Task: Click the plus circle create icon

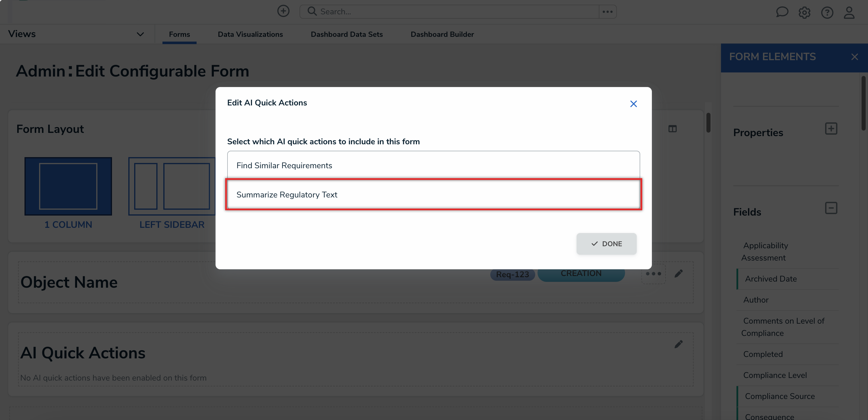Action: point(283,11)
